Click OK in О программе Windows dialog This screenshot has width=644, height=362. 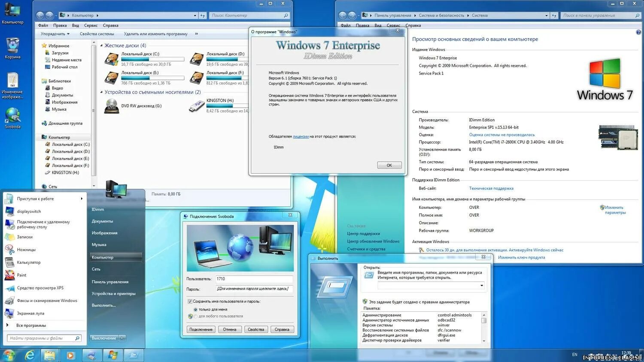389,165
